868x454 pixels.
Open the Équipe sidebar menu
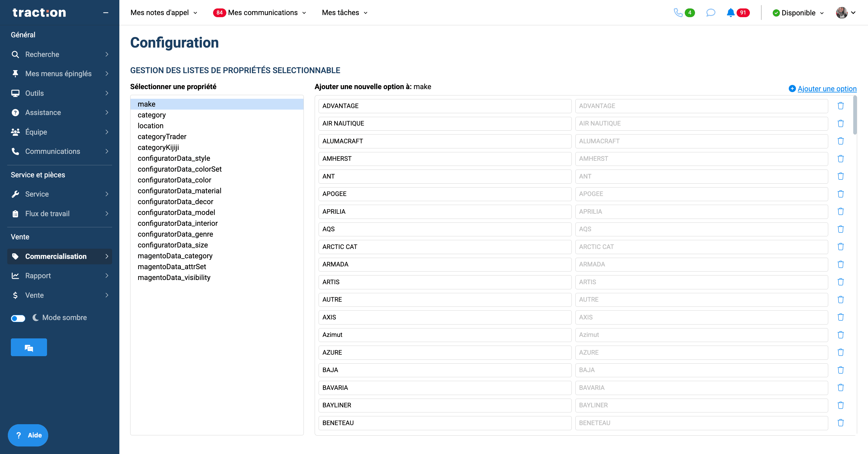[60, 132]
